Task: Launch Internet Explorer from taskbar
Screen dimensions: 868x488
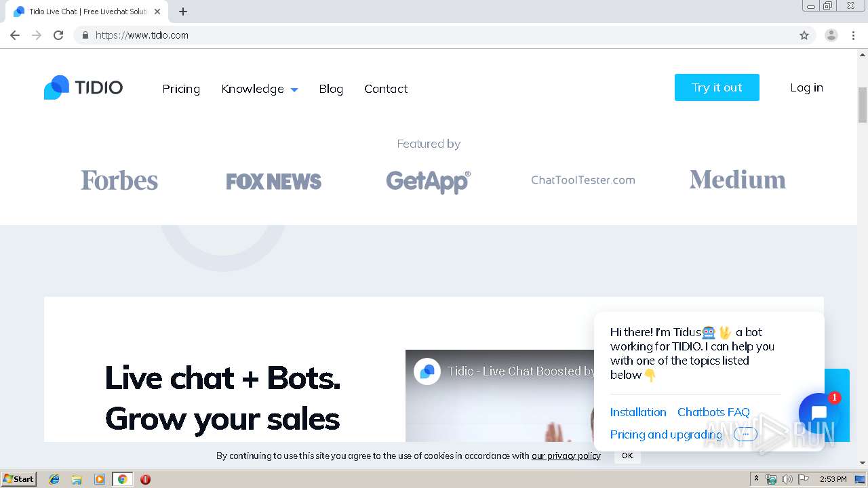Action: [54, 479]
